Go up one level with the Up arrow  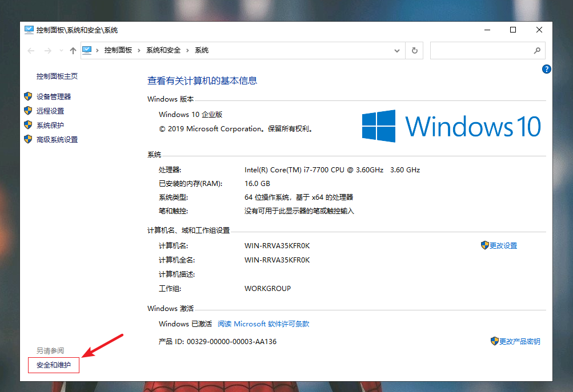pos(73,51)
